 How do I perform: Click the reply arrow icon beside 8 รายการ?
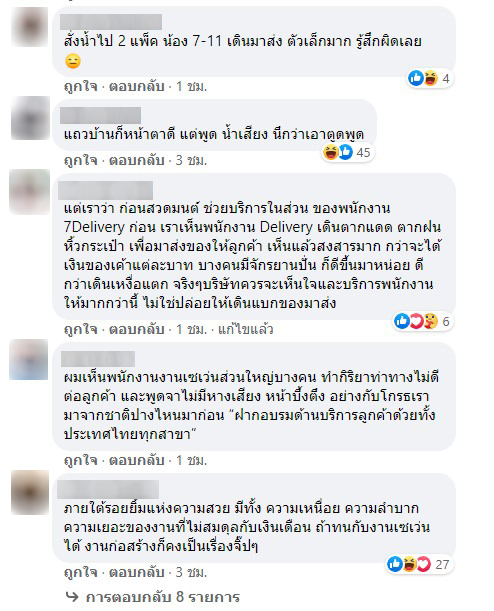coord(72,596)
